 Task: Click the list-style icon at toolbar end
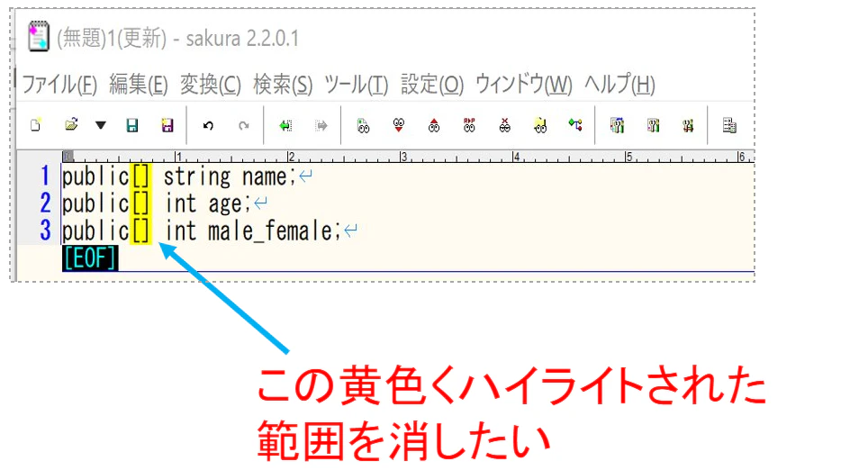[729, 126]
